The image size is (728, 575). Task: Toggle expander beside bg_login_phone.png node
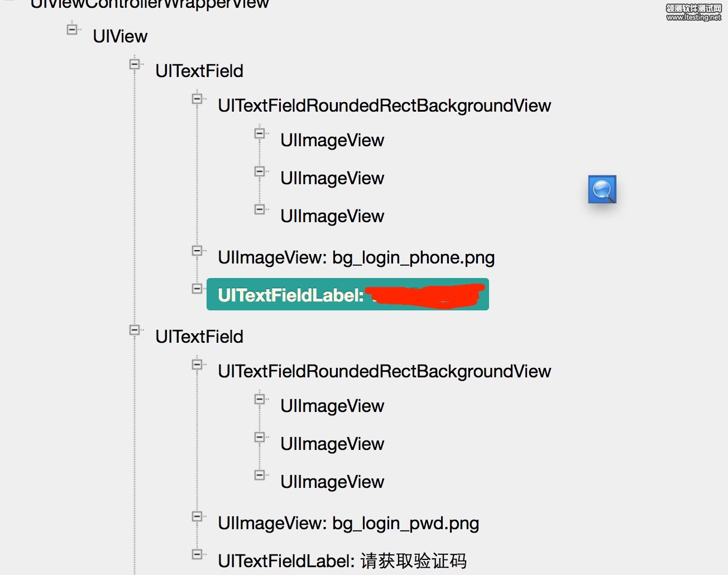point(197,251)
